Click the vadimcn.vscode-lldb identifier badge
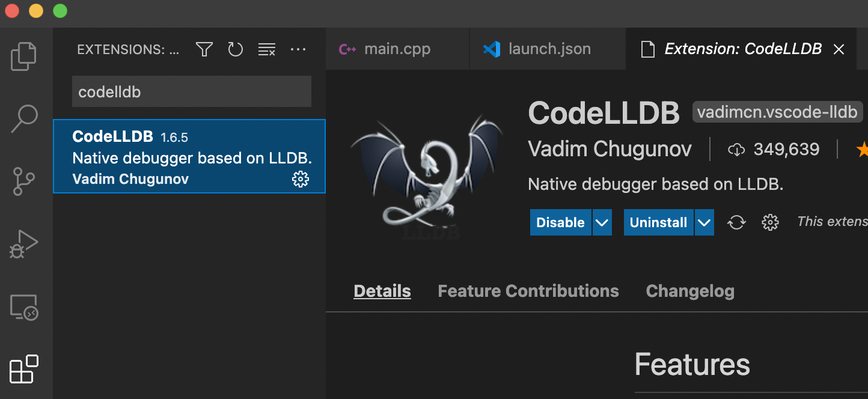 click(777, 112)
